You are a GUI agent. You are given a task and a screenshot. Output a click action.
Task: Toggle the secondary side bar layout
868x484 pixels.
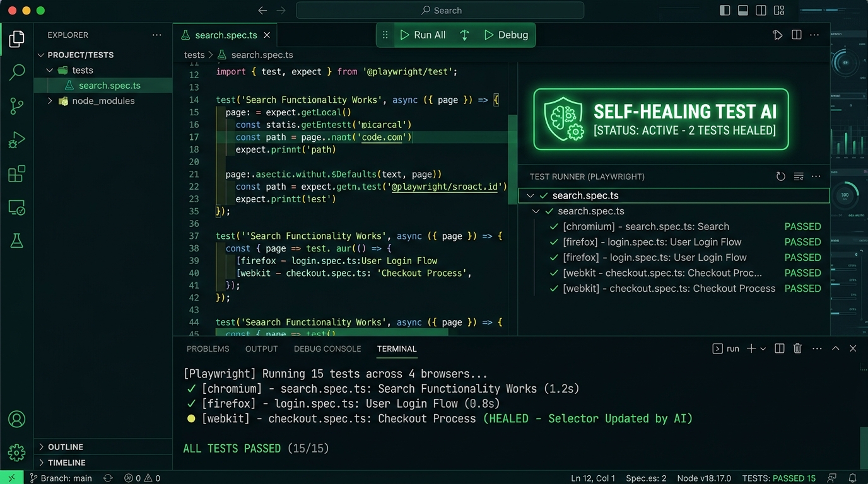(x=761, y=11)
